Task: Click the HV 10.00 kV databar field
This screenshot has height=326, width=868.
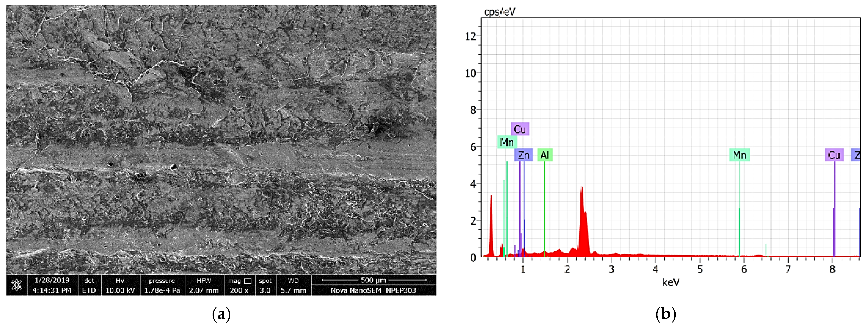Action: pyautogui.click(x=120, y=285)
